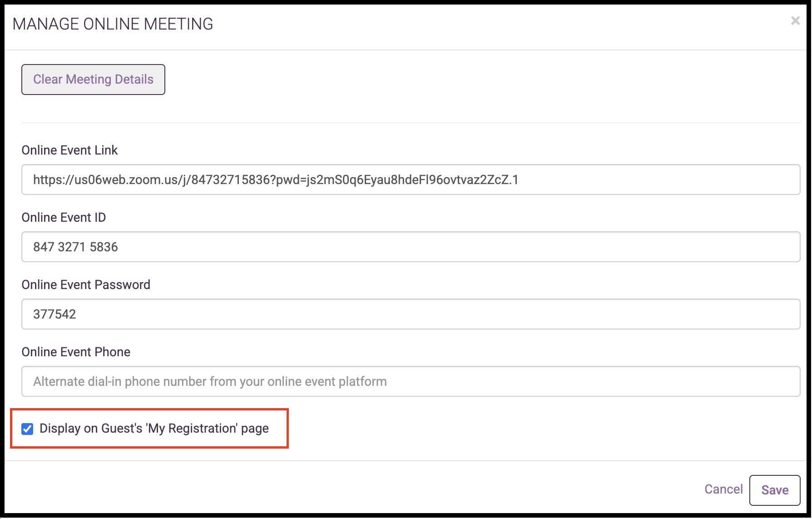The height and width of the screenshot is (519, 812).
Task: Uncheck the Display on Guest's page checkbox
Action: click(x=27, y=429)
